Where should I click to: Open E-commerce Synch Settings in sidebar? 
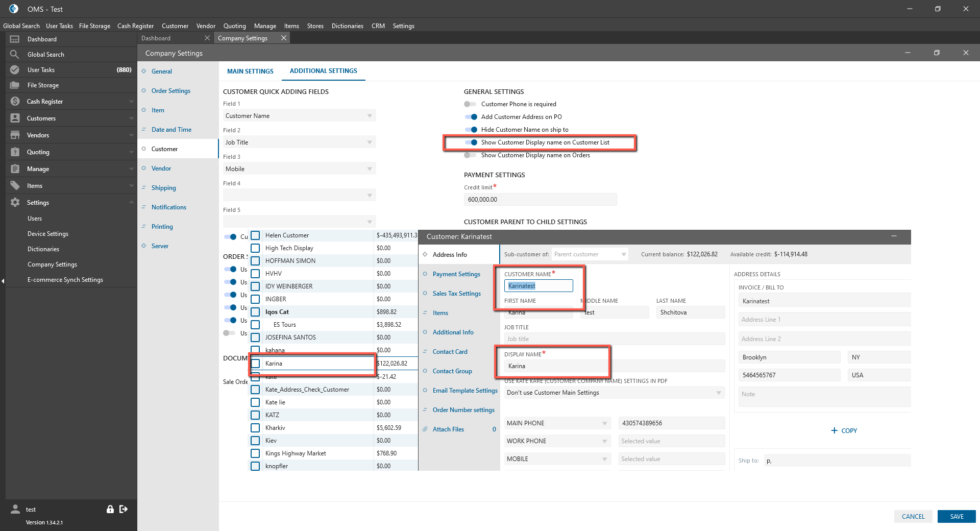coord(65,280)
